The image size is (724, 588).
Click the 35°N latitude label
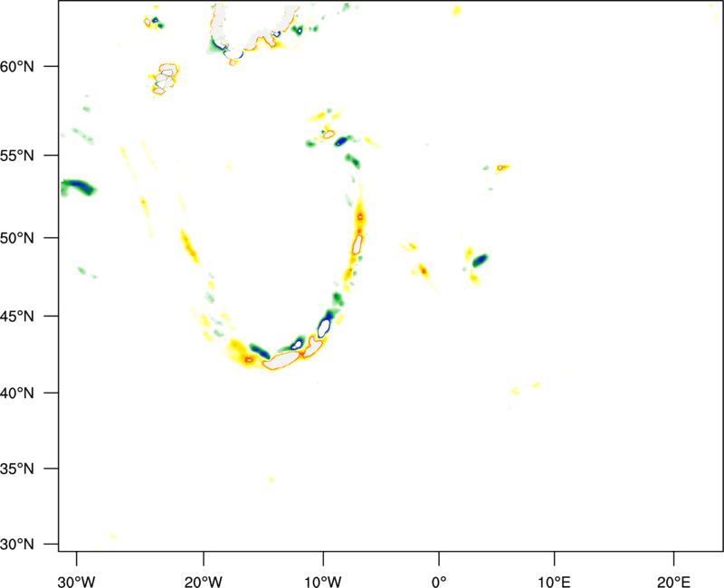[x=17, y=469]
